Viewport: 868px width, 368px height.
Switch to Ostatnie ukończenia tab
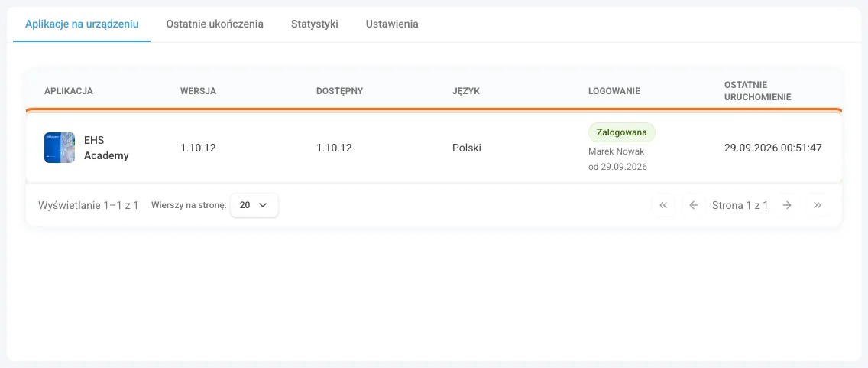(x=215, y=24)
